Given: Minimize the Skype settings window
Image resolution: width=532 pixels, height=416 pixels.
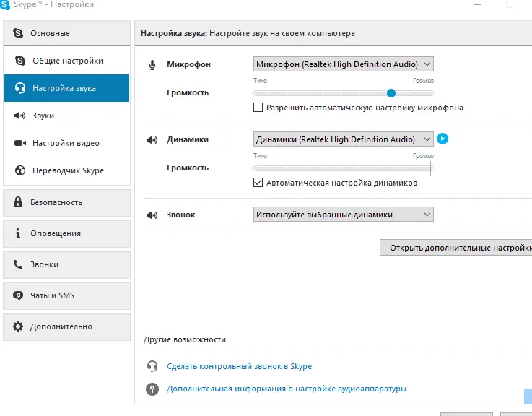Looking at the screenshot, I should (477, 5).
